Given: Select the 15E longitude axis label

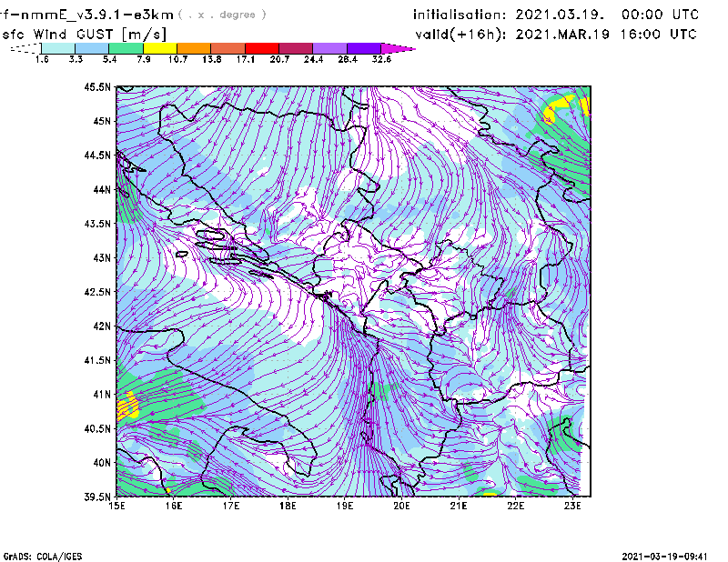Looking at the screenshot, I should click(x=116, y=507).
